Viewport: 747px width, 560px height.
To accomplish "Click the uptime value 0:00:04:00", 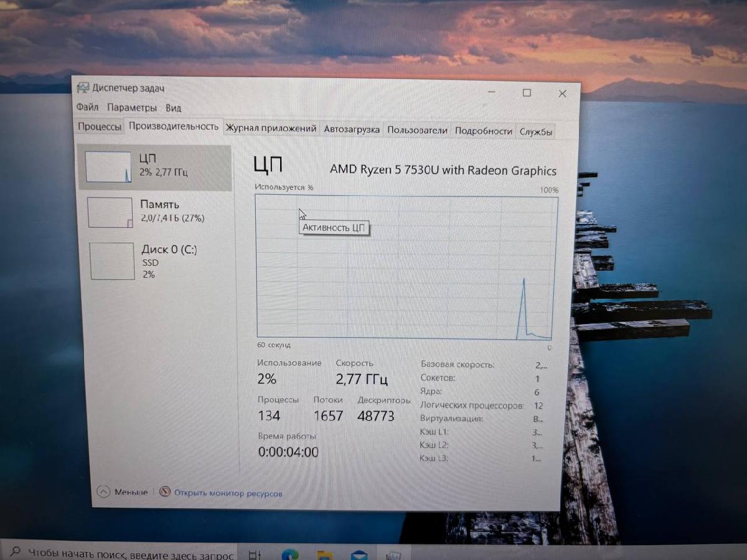I will [288, 452].
